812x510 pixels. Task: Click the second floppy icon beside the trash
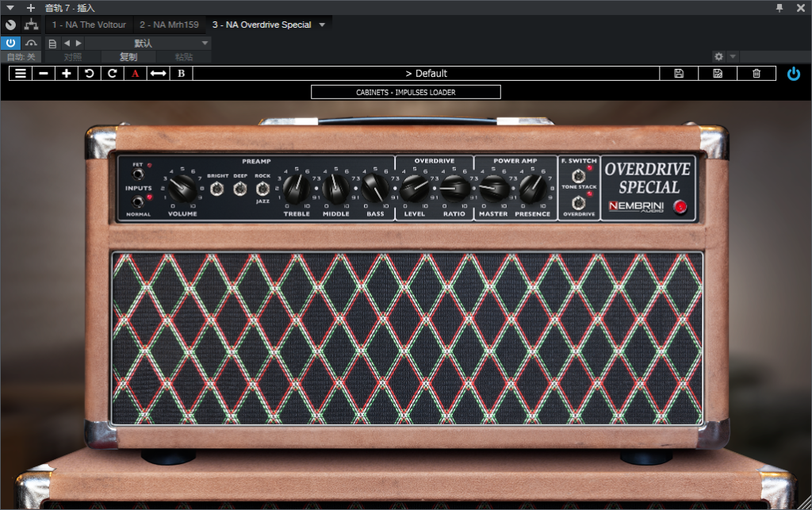718,74
